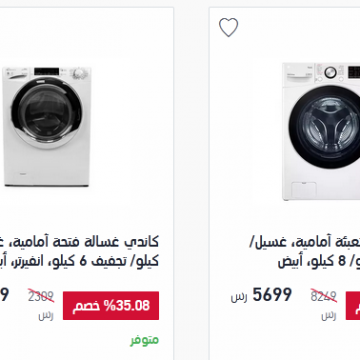Click the 35.08% خصم discount badge
360x360 pixels.
(111, 306)
